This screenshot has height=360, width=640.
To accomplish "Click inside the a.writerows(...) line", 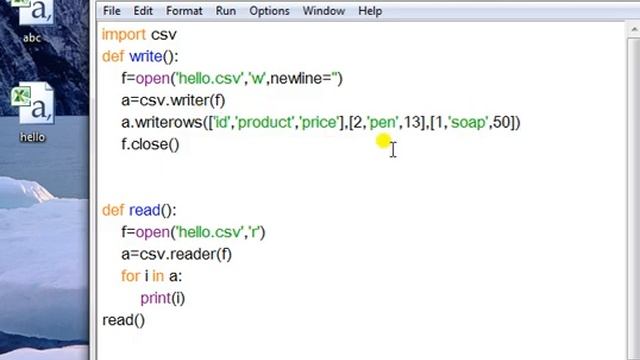I will tap(321, 122).
